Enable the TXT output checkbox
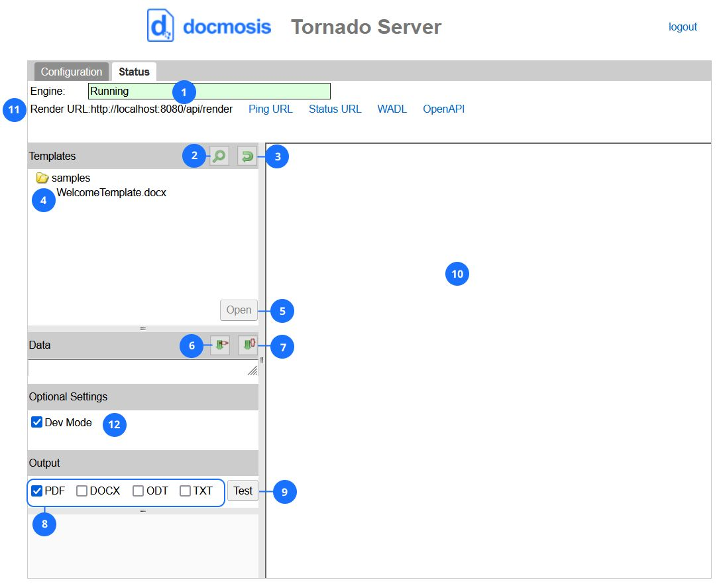The image size is (723, 588). pos(185,491)
